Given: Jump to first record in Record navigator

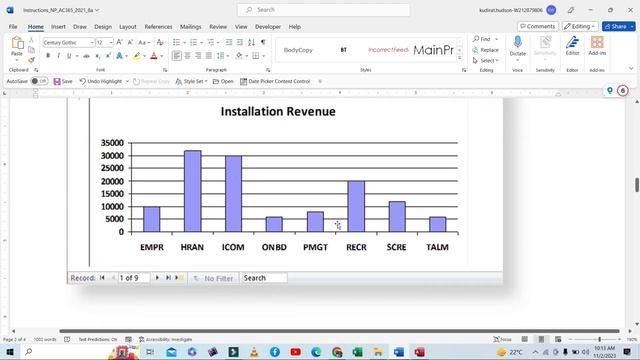Looking at the screenshot, I should click(102, 278).
